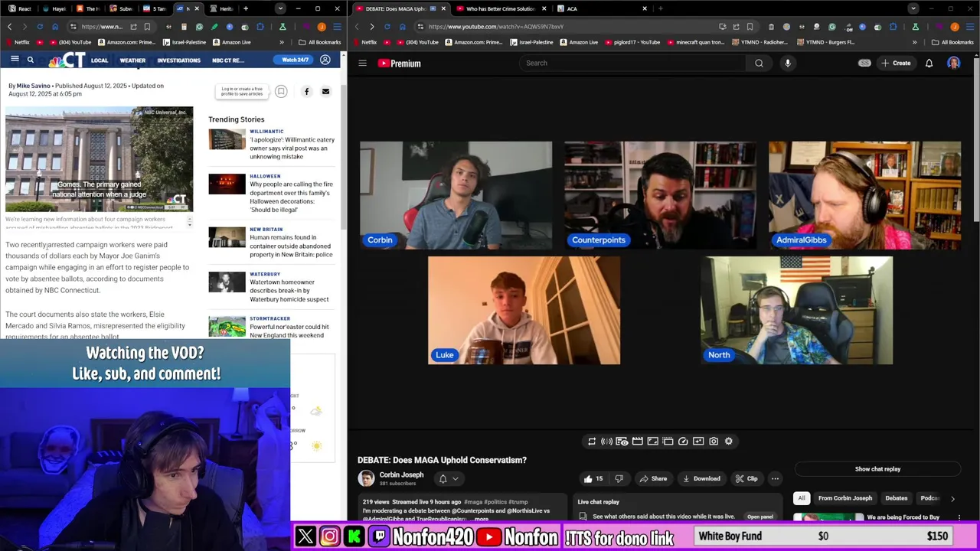Click Download button under video
This screenshot has height=551, width=980.
701,479
